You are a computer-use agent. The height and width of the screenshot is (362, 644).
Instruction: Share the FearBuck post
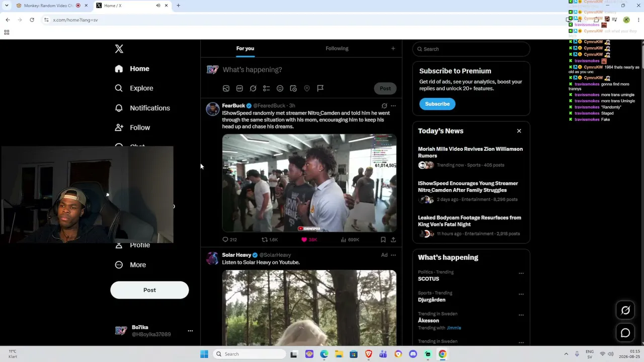pos(393,240)
